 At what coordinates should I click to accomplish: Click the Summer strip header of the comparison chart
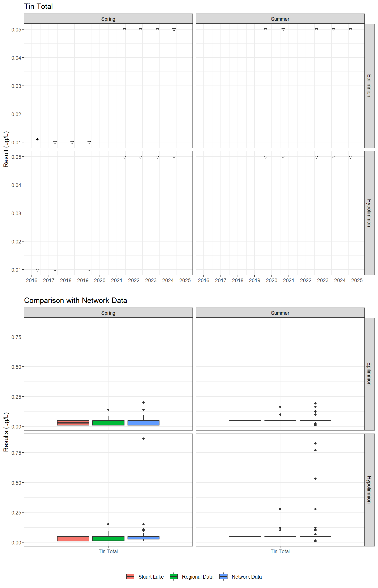point(280,313)
